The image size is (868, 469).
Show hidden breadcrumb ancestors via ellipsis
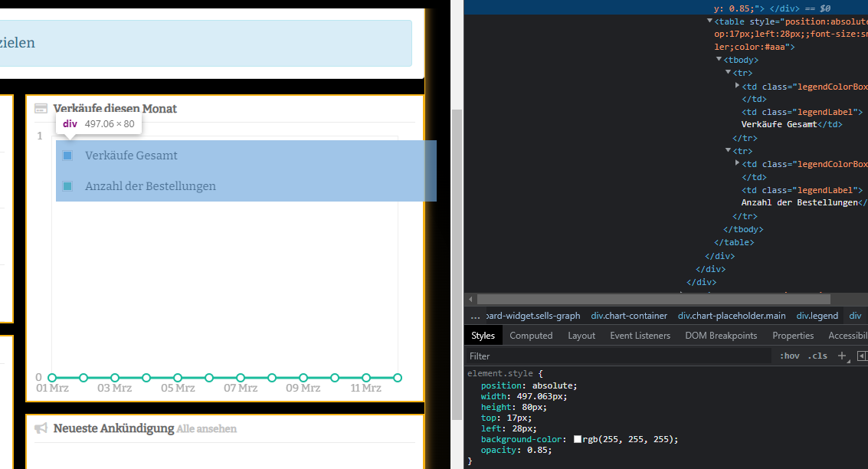click(475, 316)
